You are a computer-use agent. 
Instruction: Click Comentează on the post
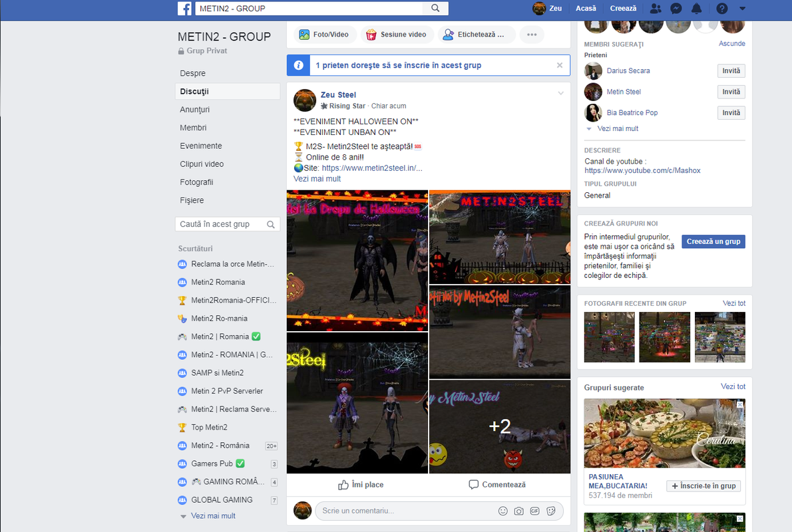(497, 485)
